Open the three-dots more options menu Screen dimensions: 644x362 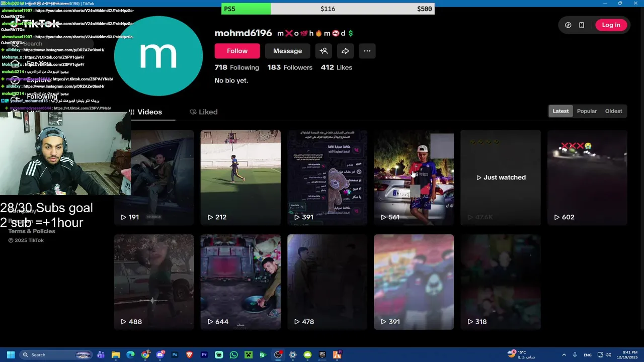click(367, 51)
